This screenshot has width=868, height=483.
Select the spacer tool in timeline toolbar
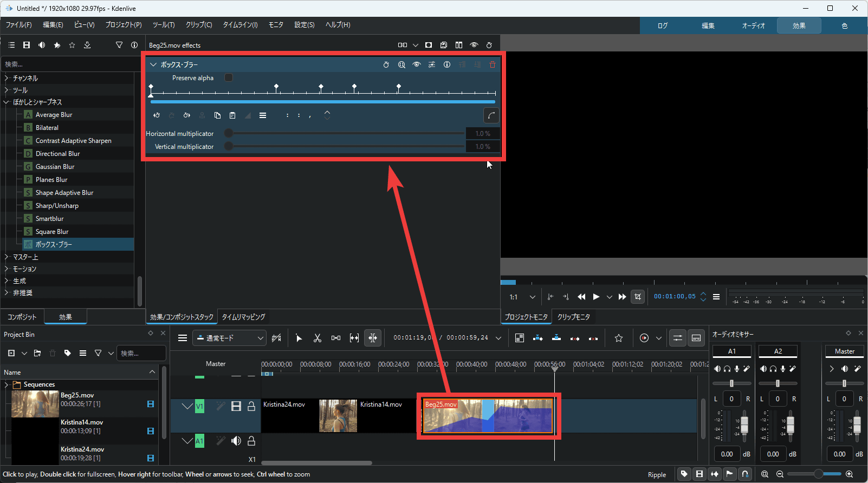tap(336, 338)
